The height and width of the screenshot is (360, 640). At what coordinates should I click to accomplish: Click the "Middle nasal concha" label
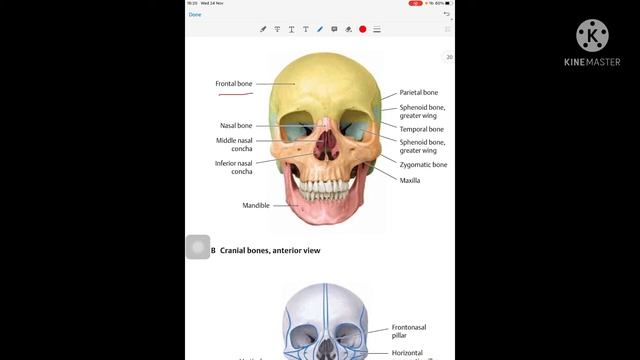pos(234,144)
